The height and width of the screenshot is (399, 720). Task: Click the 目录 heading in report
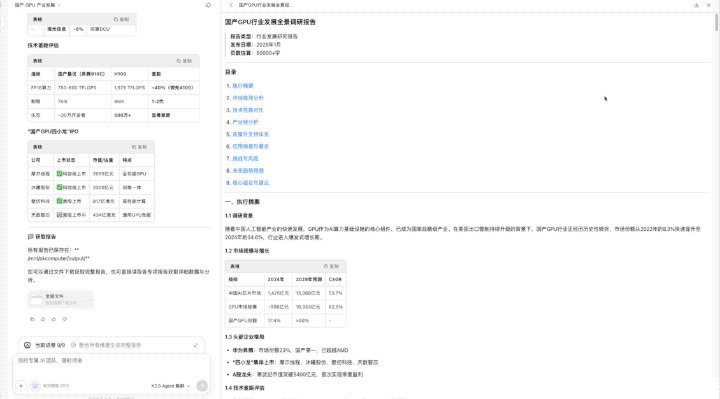(231, 72)
